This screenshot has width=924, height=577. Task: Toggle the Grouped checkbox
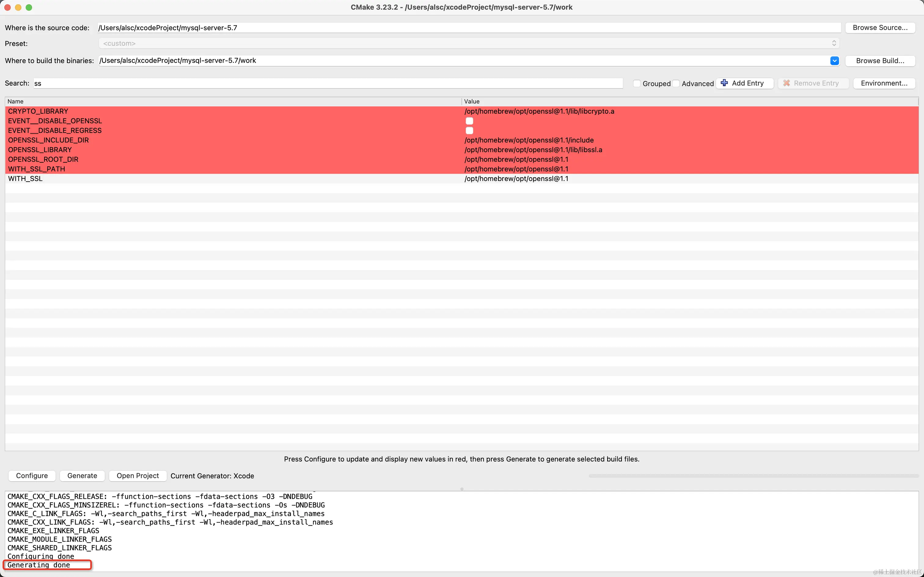tap(636, 83)
